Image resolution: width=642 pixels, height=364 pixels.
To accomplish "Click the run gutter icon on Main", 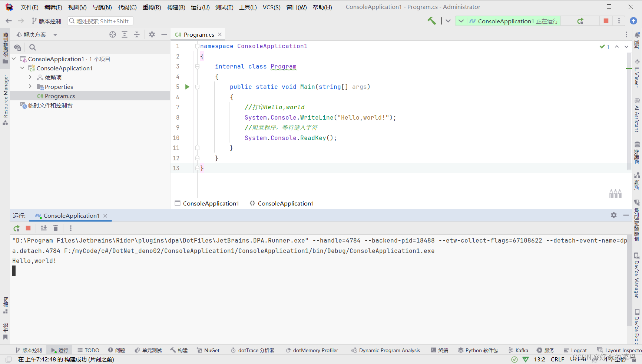I will 187,87.
